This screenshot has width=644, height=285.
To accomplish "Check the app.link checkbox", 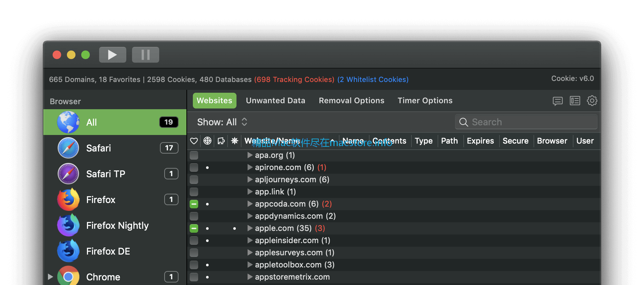I will pos(194,192).
